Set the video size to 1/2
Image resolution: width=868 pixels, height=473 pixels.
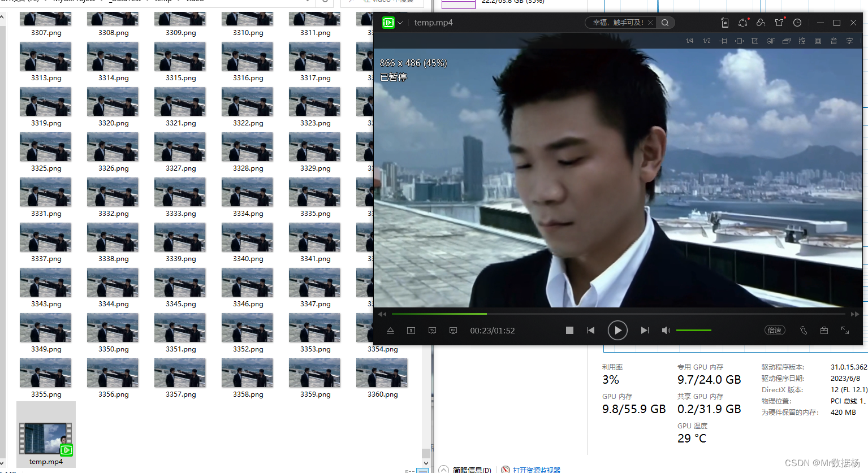pyautogui.click(x=707, y=41)
